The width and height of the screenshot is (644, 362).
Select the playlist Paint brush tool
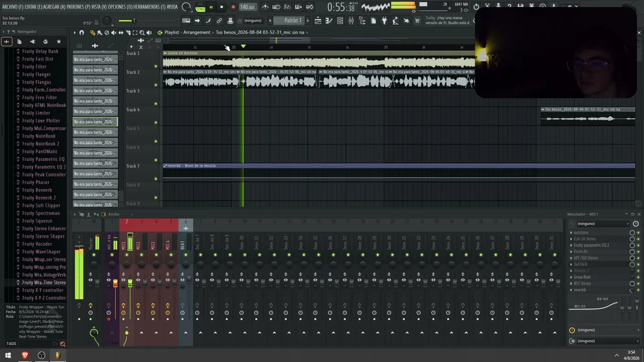point(99,32)
